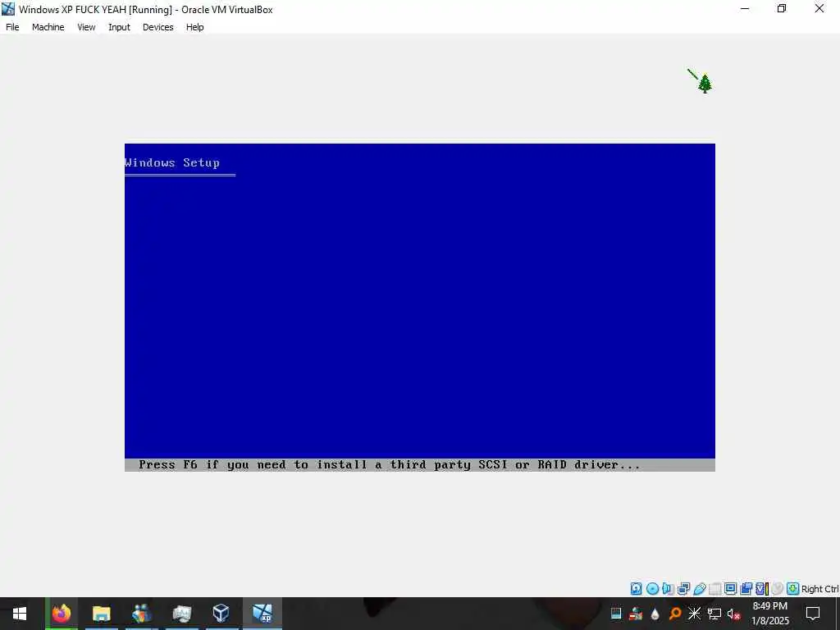
Task: Click the green keyboard capture arrow icon
Action: [x=793, y=589]
